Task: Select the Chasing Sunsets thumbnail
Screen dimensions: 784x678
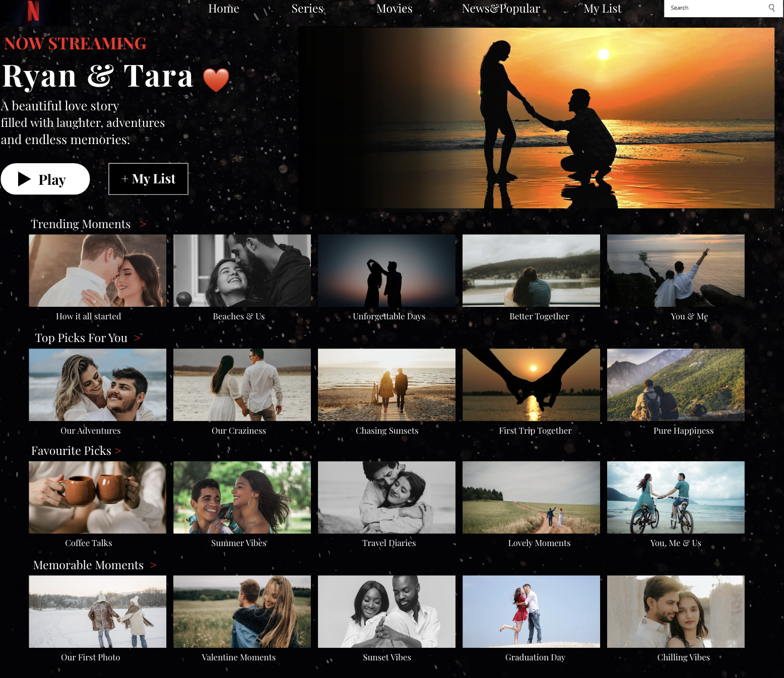Action: point(386,385)
